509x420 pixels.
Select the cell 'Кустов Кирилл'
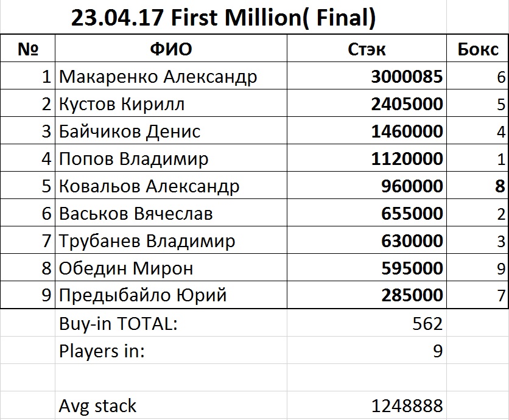(x=122, y=104)
